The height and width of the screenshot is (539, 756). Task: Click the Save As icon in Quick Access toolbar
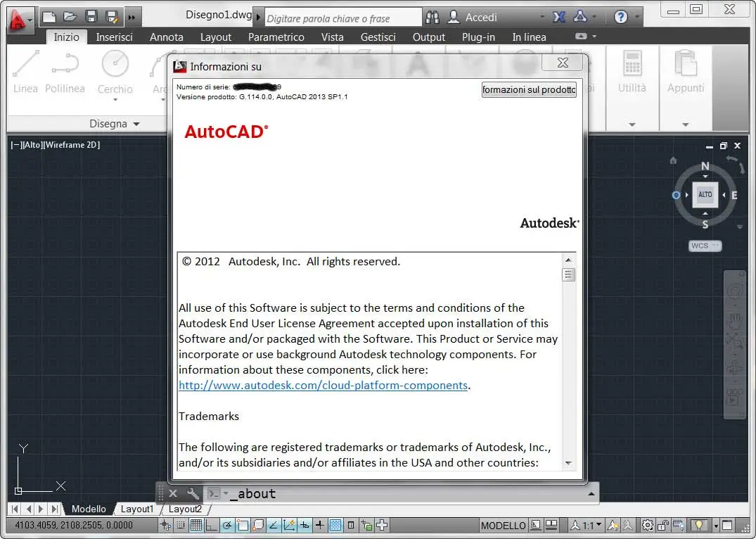pos(112,18)
